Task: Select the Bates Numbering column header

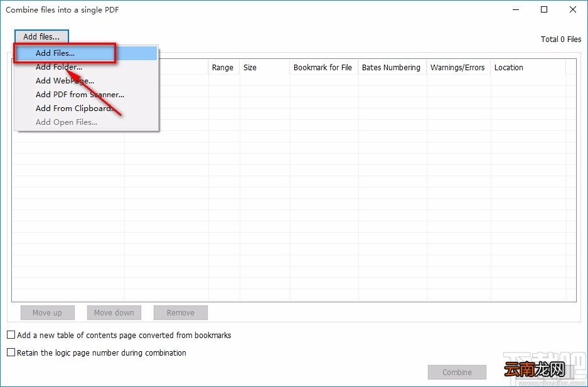Action: click(393, 68)
